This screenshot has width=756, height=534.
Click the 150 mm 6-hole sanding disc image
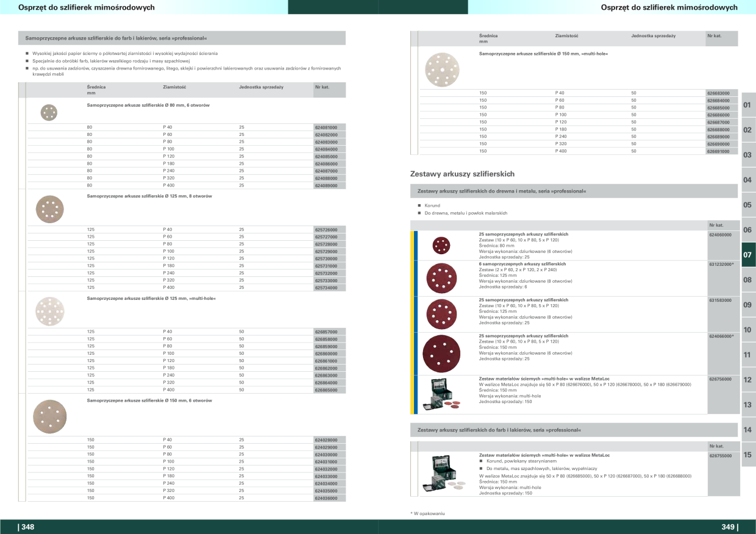click(49, 416)
